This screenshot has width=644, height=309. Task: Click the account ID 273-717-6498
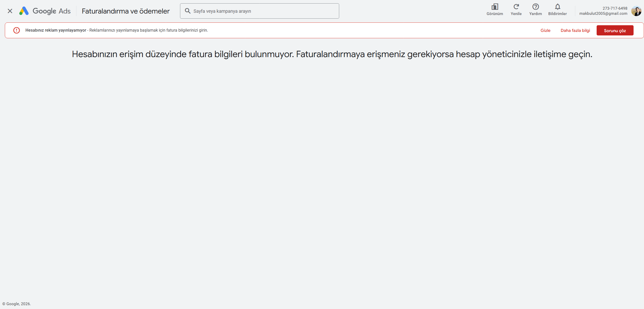tap(615, 8)
